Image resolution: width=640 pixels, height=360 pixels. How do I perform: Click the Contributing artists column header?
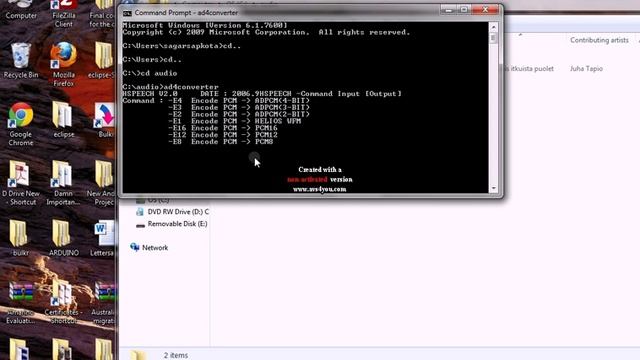click(x=599, y=40)
